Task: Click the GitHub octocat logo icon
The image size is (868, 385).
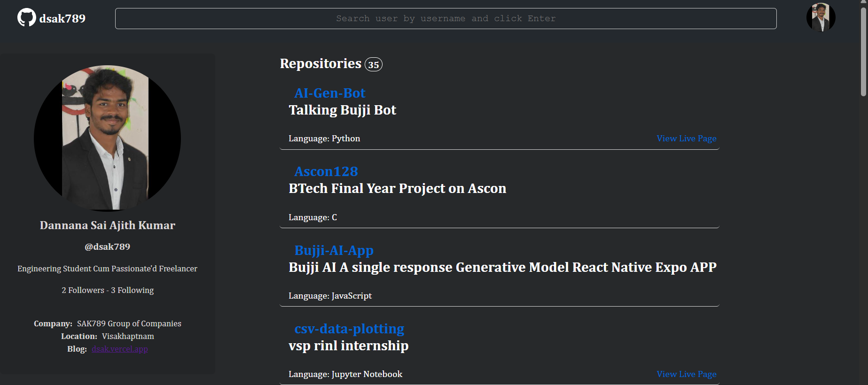Action: (x=26, y=18)
